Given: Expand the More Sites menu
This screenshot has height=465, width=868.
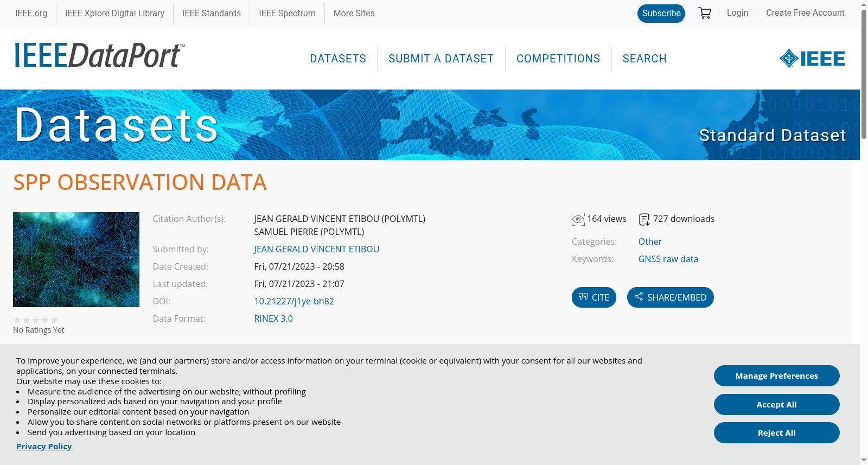Looking at the screenshot, I should click(354, 13).
